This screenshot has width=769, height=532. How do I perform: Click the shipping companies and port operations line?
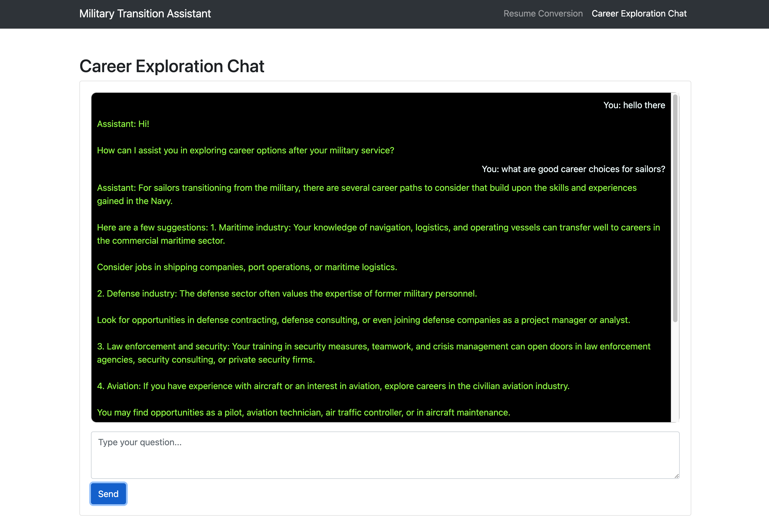point(247,267)
